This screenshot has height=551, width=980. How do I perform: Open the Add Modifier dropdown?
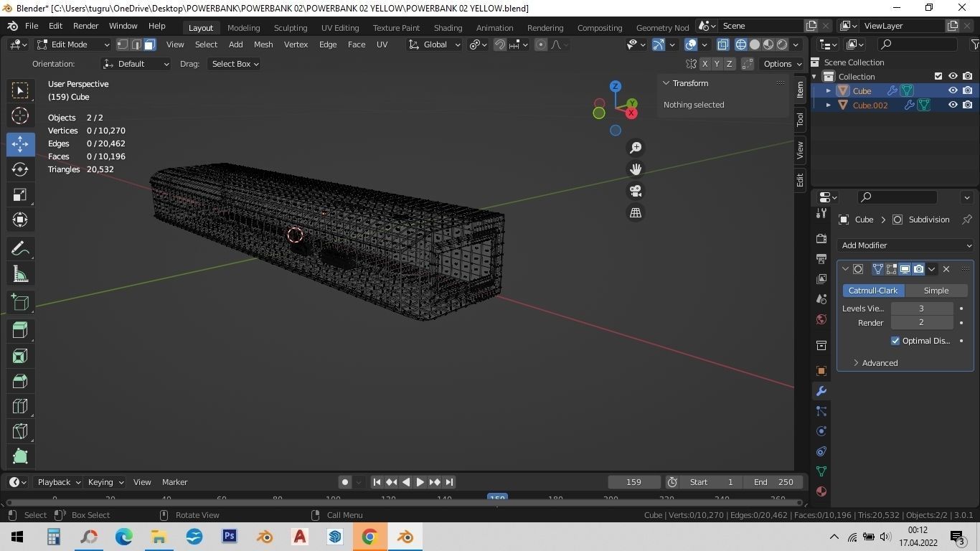(905, 245)
